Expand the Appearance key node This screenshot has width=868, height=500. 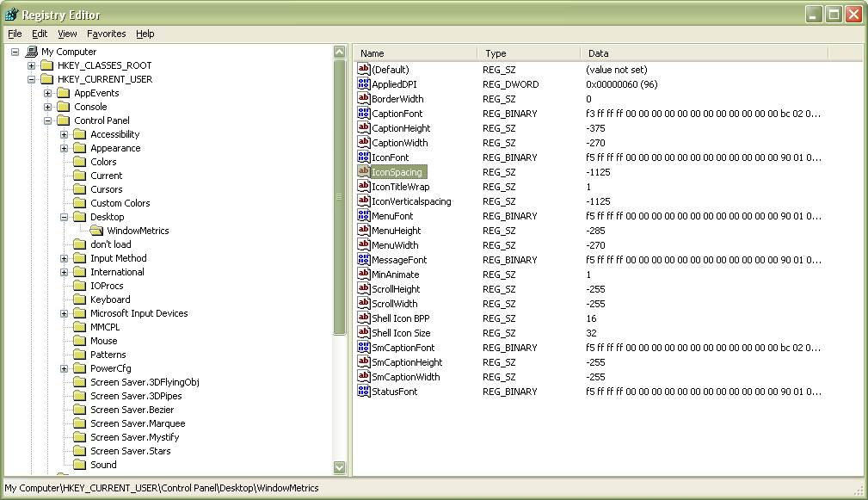click(64, 148)
